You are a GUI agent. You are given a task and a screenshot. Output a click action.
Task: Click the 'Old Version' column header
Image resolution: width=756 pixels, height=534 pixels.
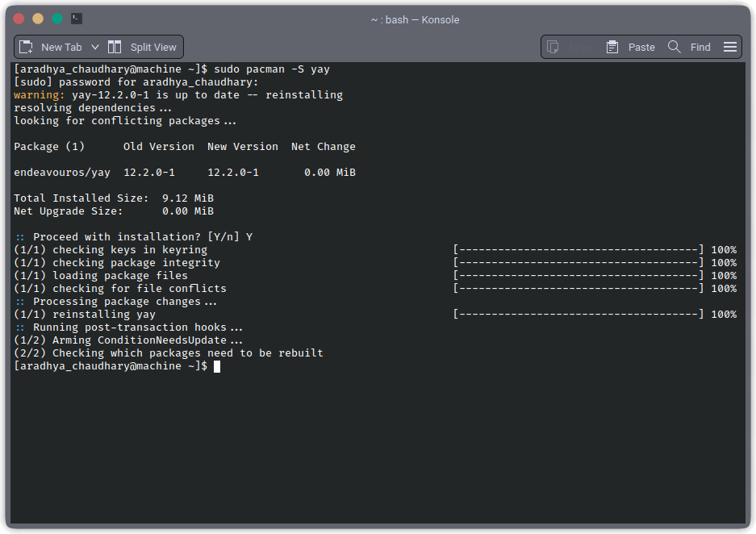[159, 147]
